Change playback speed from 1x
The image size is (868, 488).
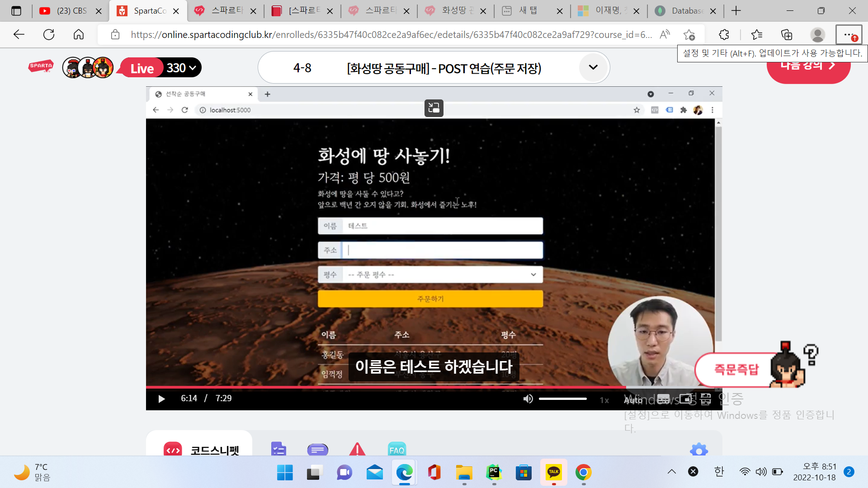[604, 400]
